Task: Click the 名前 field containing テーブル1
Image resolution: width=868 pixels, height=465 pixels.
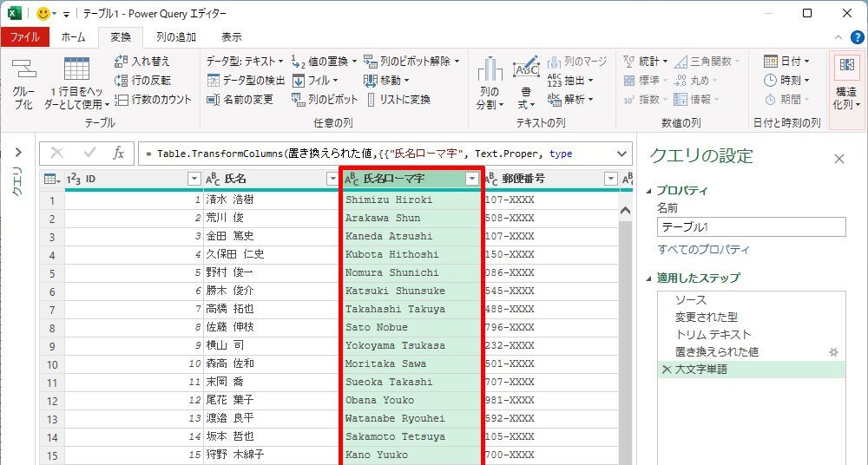Action: pos(751,227)
